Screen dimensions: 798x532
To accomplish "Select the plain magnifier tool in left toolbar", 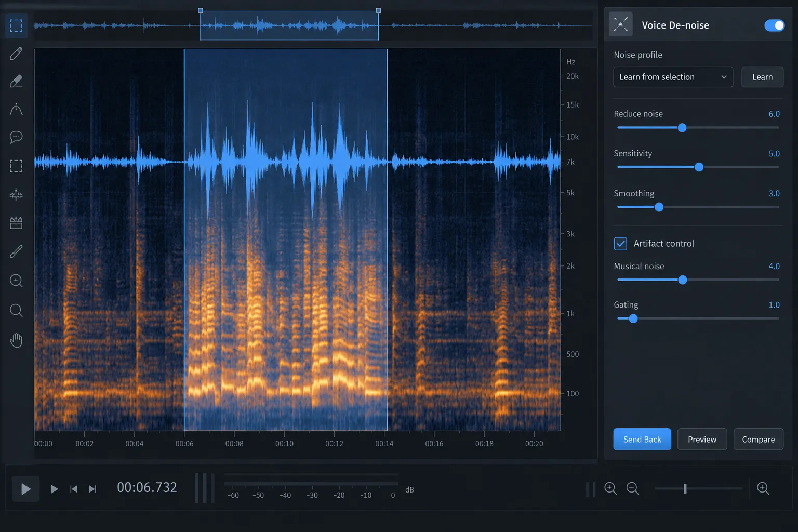I will [16, 311].
